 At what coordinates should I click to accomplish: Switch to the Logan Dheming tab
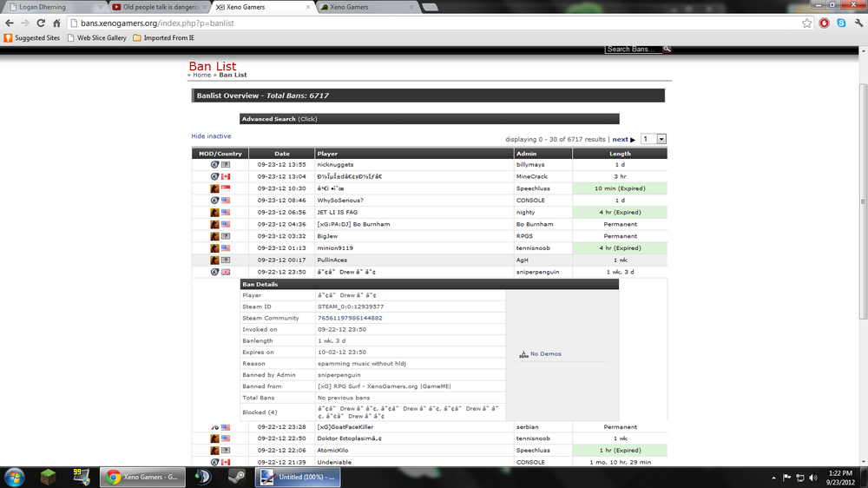click(x=55, y=7)
